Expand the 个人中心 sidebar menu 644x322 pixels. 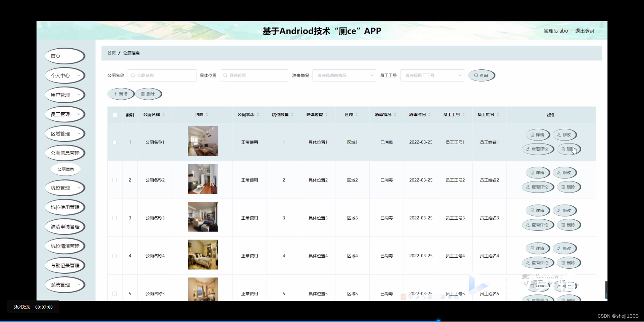(x=64, y=75)
